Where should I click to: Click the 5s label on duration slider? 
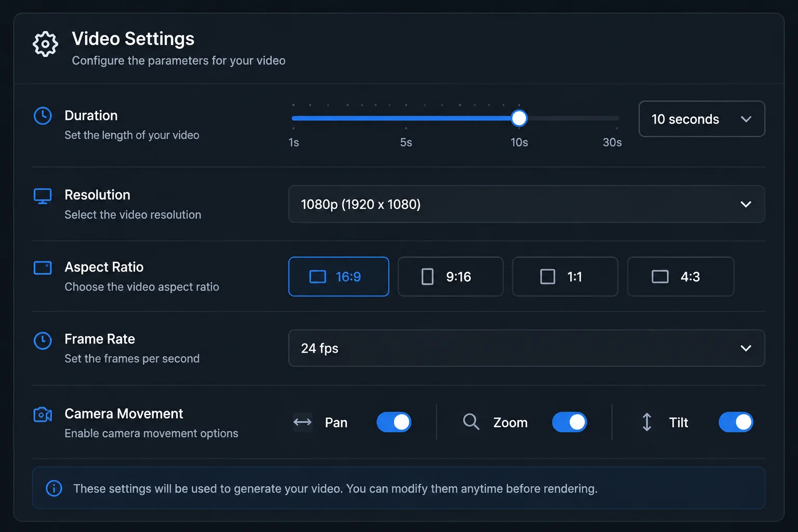(x=406, y=142)
